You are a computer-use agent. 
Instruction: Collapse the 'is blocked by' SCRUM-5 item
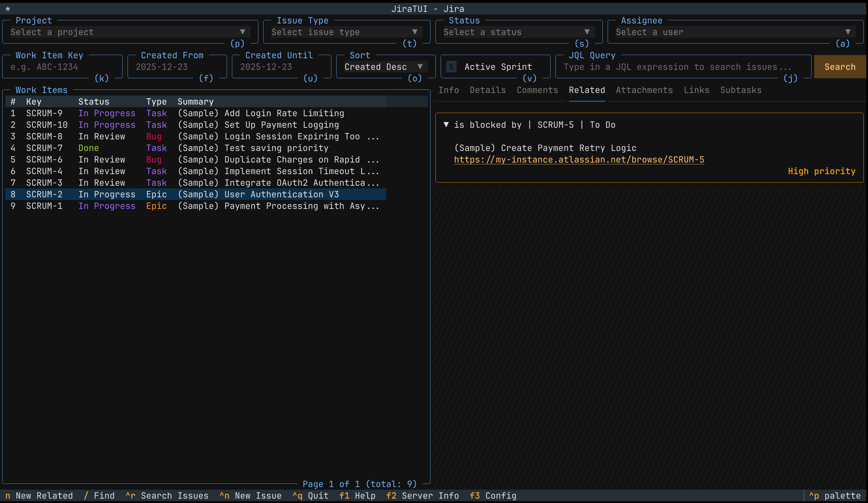click(x=446, y=125)
